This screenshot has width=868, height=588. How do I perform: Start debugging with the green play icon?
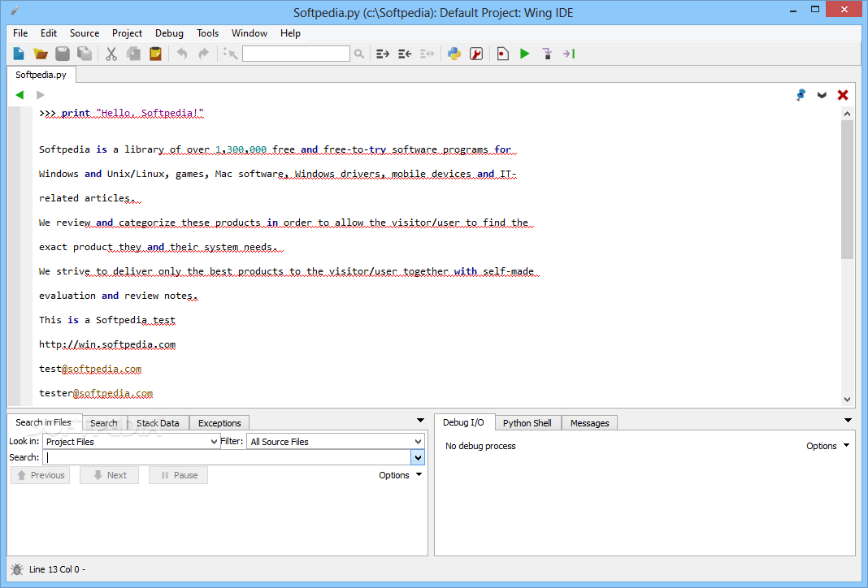click(x=525, y=54)
